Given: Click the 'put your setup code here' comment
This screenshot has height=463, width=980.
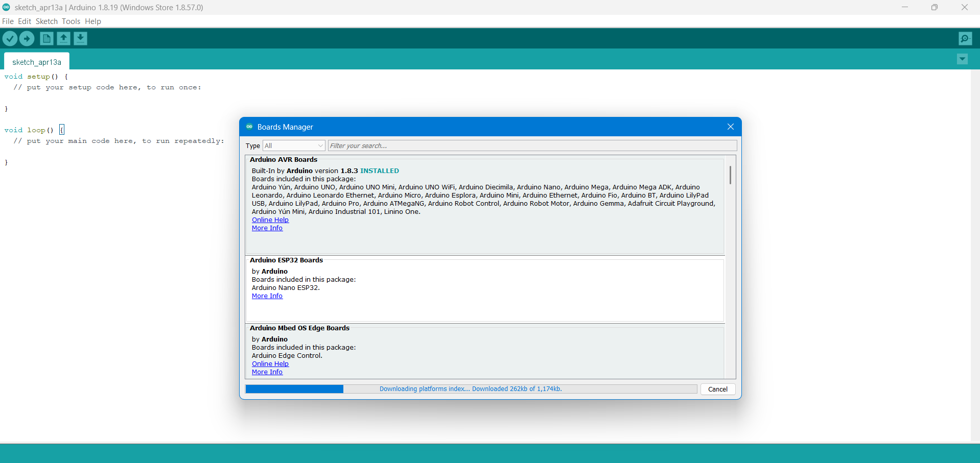Looking at the screenshot, I should tap(107, 87).
